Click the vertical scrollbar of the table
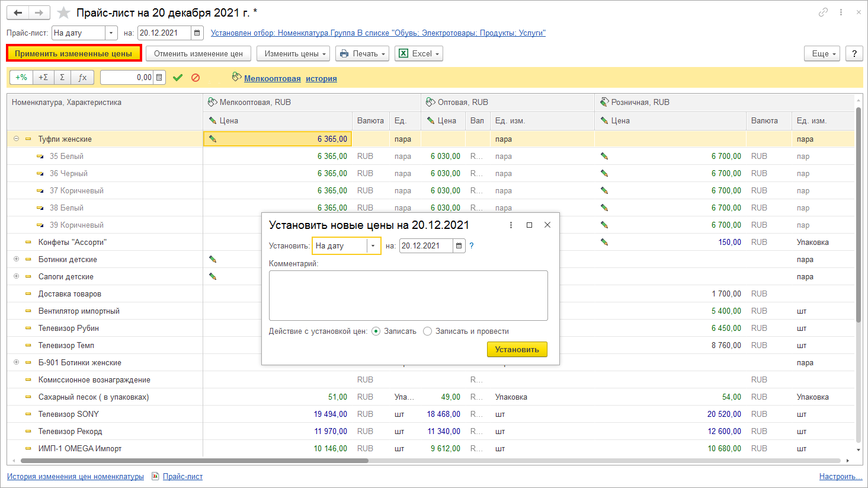 pos(859,215)
